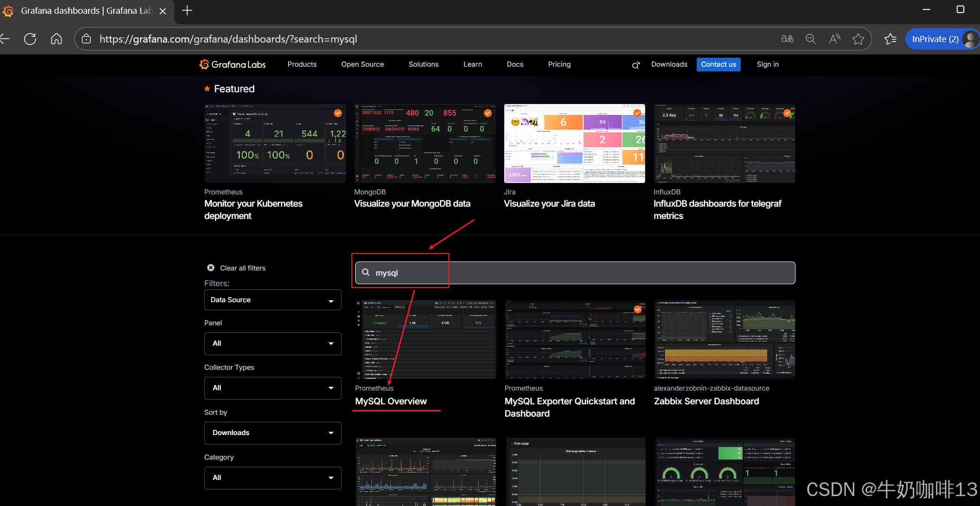Close the Grafana dashboards tab
Screen dimensions: 980x506
163,11
